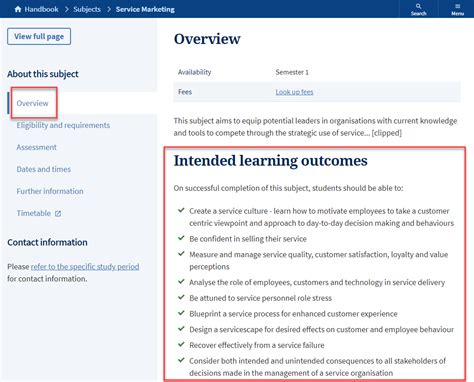Click the About this subject heading
Image resolution: width=474 pixels, height=382 pixels.
click(x=43, y=74)
